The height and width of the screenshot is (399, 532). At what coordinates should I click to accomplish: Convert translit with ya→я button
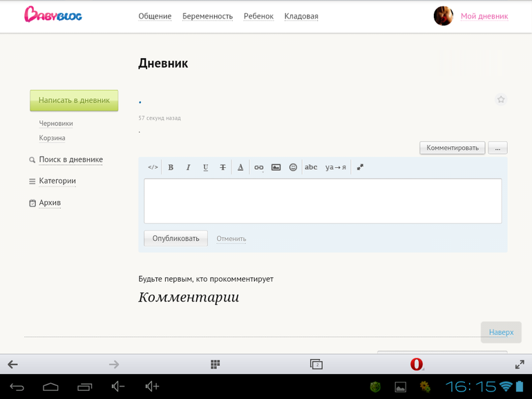tap(336, 167)
